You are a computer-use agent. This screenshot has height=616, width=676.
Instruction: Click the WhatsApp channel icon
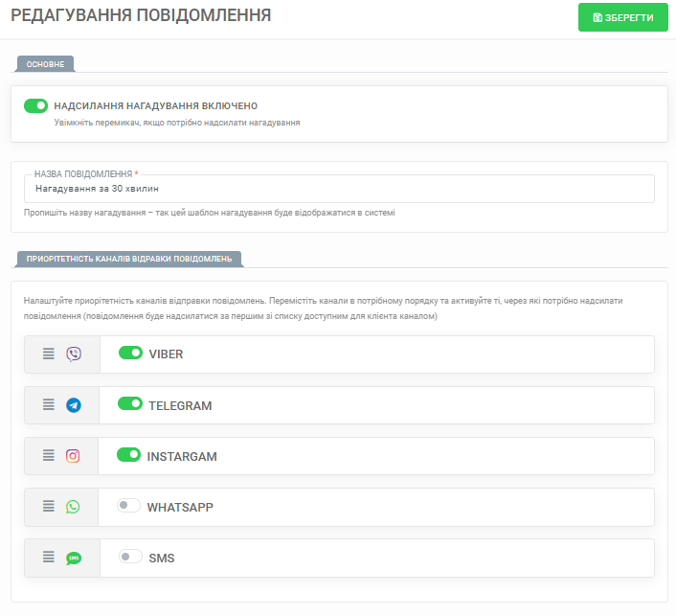73,507
